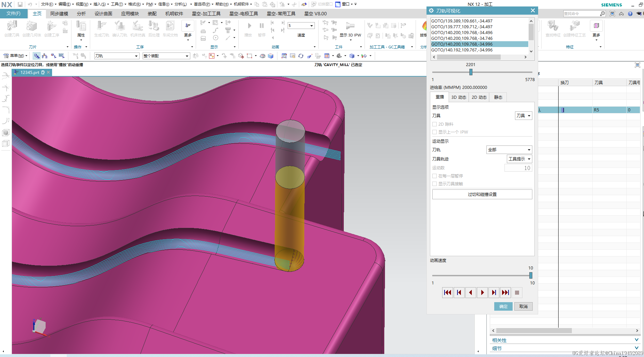
Task: Open the 刀具轨迹 dropdown set to 工具提示
Action: coord(519,159)
